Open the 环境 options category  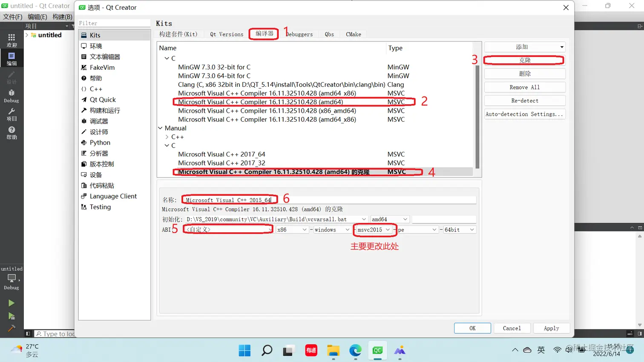tap(115, 46)
